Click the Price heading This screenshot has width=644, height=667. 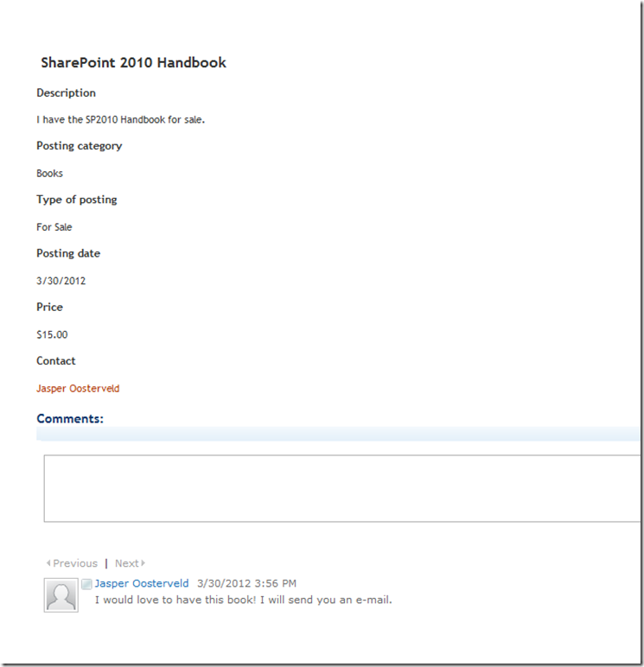[49, 307]
